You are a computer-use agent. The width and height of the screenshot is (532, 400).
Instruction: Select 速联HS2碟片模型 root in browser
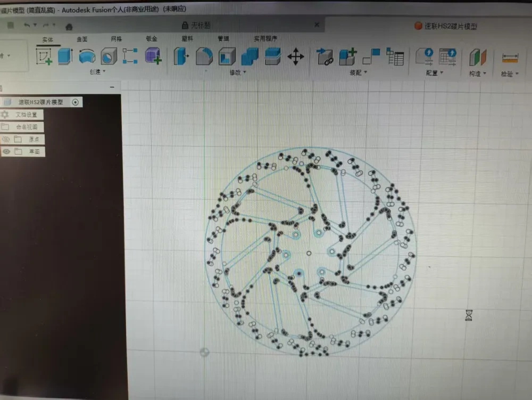41,102
